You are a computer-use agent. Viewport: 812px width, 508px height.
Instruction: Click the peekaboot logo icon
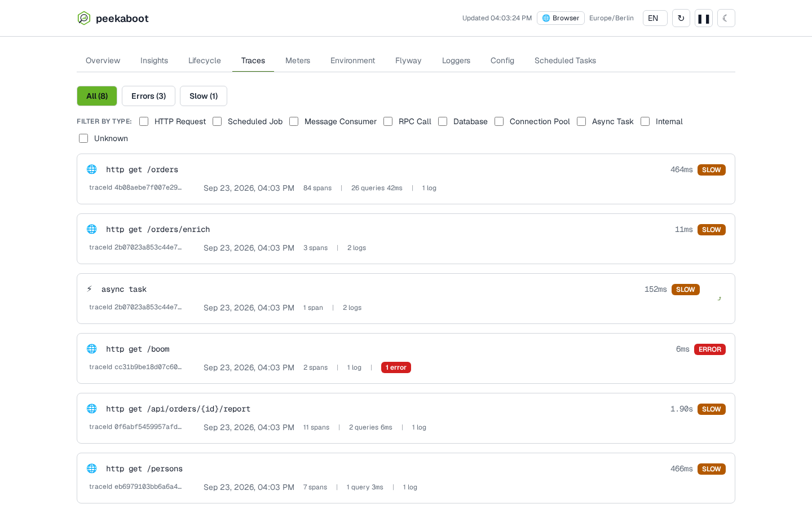coord(84,18)
